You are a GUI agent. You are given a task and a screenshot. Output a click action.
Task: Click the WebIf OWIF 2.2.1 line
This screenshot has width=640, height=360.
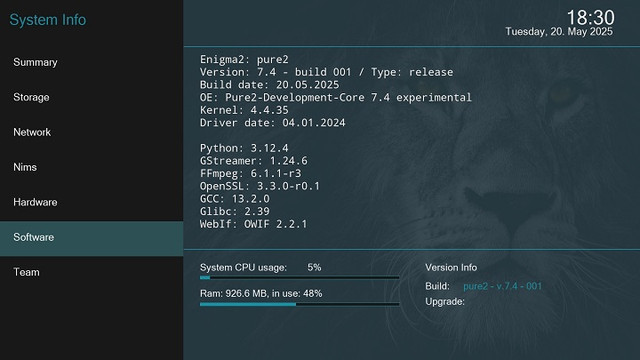pos(253,224)
